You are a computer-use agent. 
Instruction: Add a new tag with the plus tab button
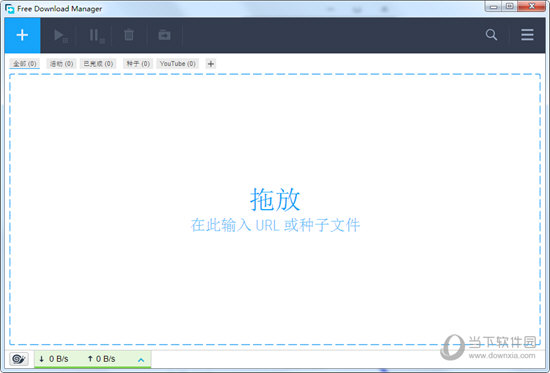pos(210,64)
